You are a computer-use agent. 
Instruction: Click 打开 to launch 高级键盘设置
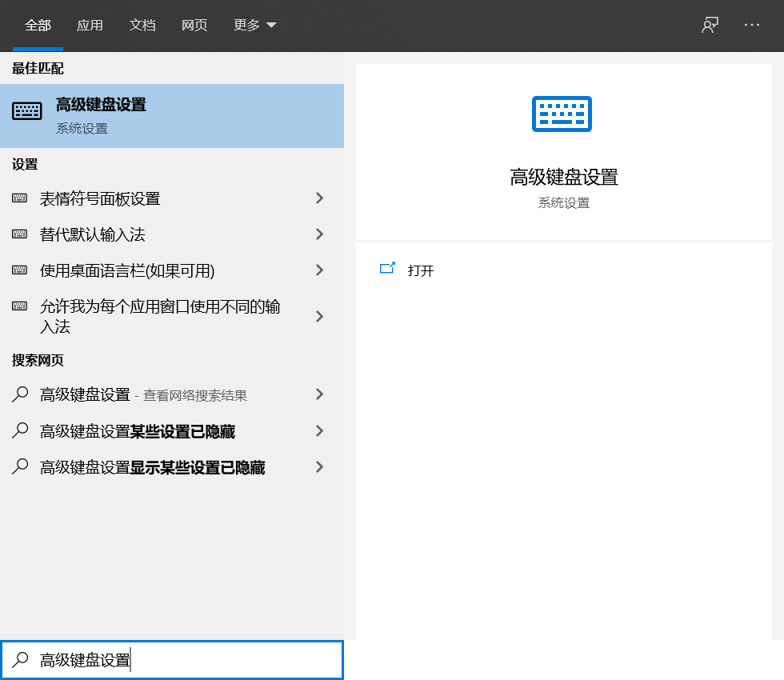pos(420,270)
